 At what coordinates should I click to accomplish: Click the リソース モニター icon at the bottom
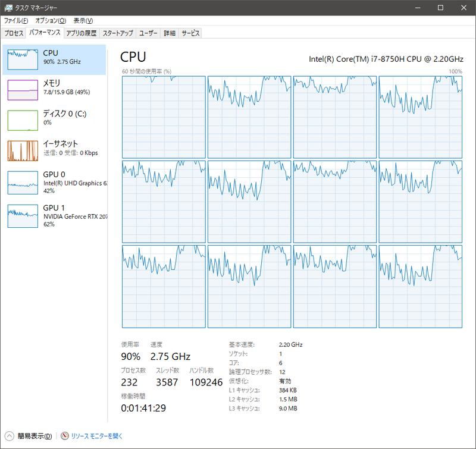(64, 436)
